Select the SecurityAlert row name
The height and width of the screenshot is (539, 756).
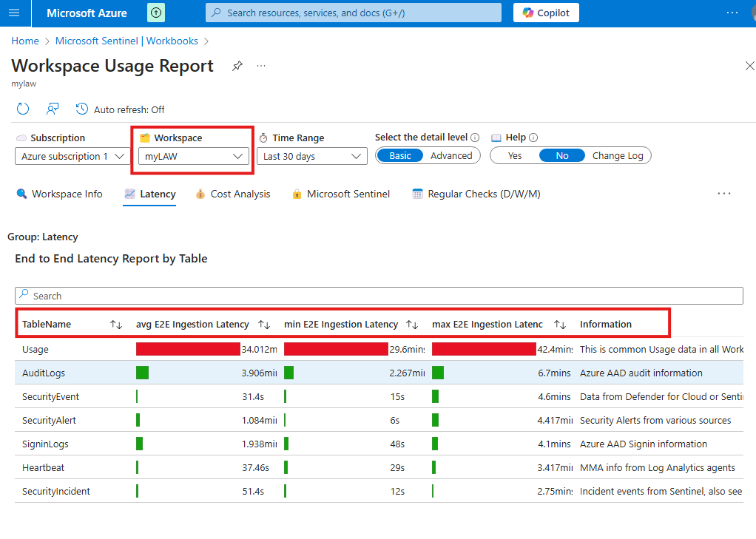pos(49,421)
